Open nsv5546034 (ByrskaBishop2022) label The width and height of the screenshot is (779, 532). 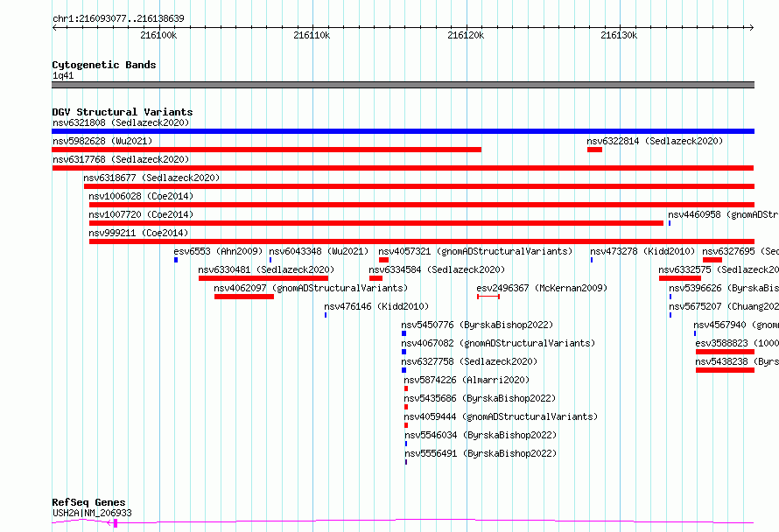click(x=481, y=435)
